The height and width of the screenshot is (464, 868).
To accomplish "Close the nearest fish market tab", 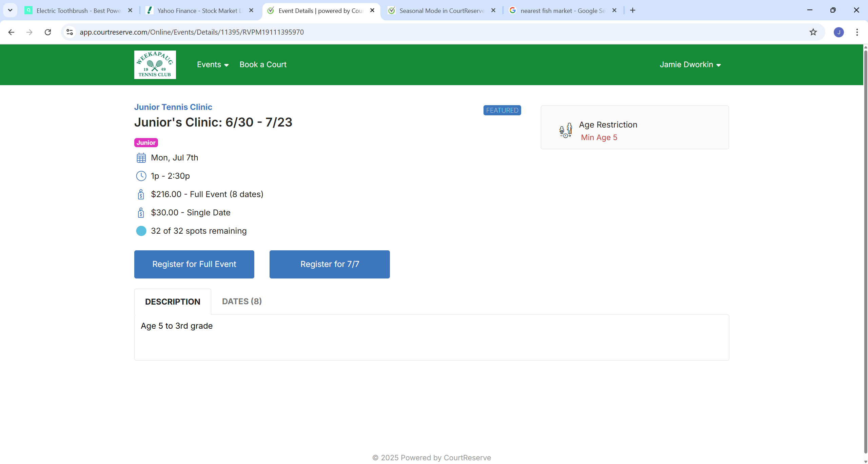I will coord(614,11).
